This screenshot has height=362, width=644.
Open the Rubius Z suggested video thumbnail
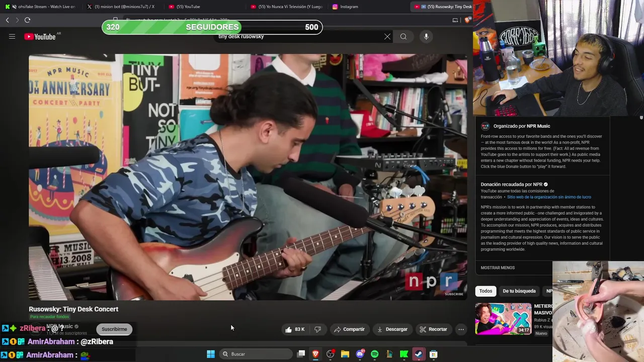click(503, 319)
